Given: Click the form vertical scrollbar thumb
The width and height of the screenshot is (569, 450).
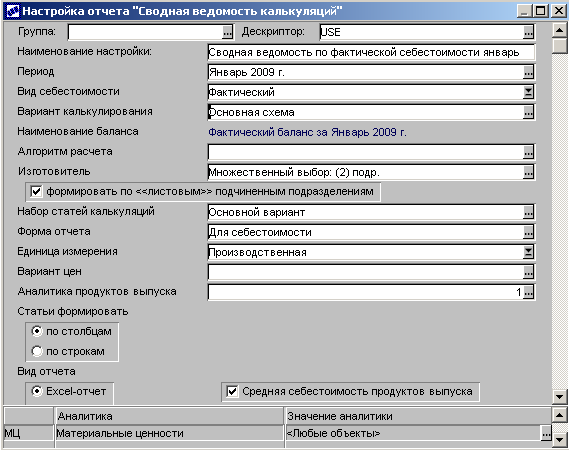Looking at the screenshot, I should [x=560, y=46].
